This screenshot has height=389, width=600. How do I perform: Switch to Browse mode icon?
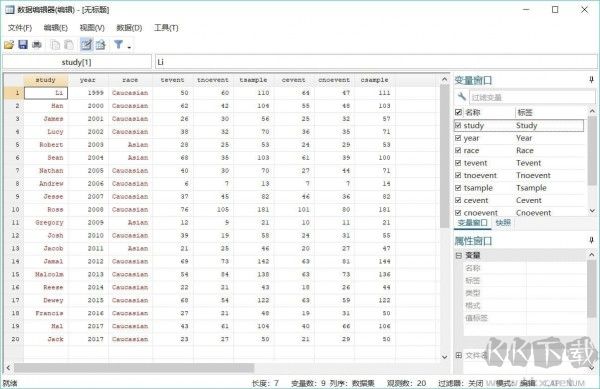coord(100,45)
